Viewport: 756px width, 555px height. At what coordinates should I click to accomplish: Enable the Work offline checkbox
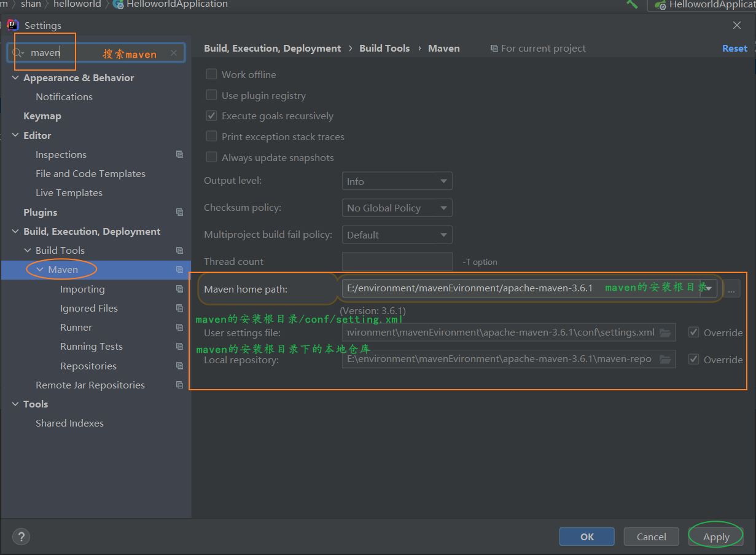(212, 74)
